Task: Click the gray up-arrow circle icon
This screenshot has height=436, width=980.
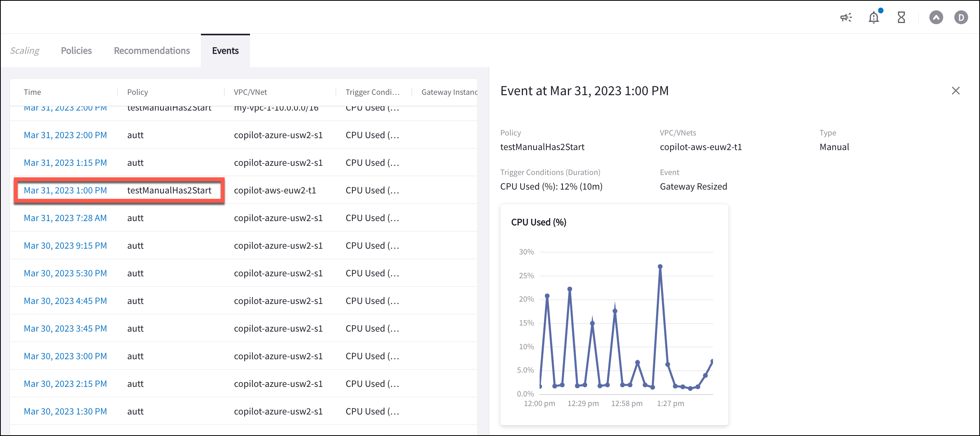Action: pos(936,17)
